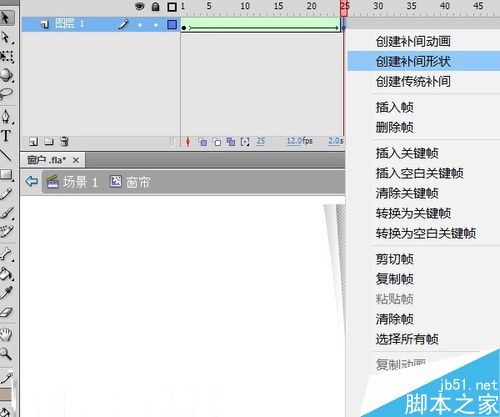Viewport: 500px width, 417px height.
Task: Open modify onion markers menu
Action: 245,142
